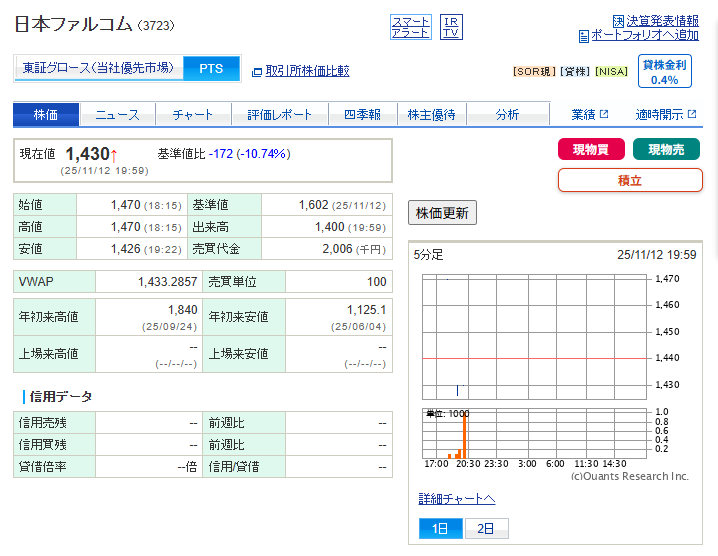
Task: Switch to the チャート tab
Action: [192, 114]
